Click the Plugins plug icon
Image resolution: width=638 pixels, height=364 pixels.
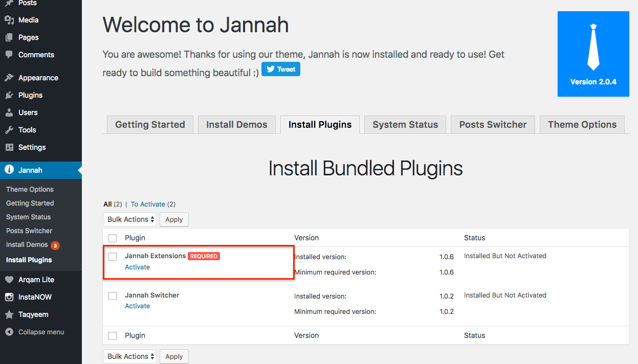(x=9, y=95)
